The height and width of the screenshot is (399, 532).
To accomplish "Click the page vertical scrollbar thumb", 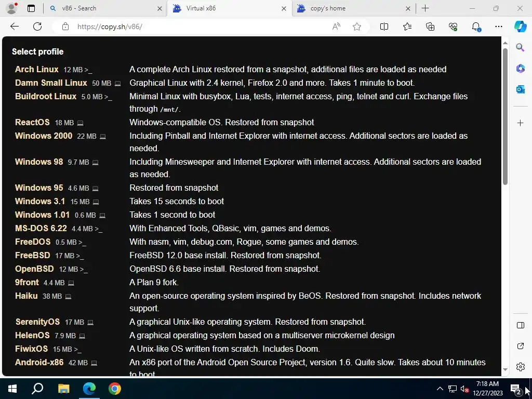I will [505, 116].
